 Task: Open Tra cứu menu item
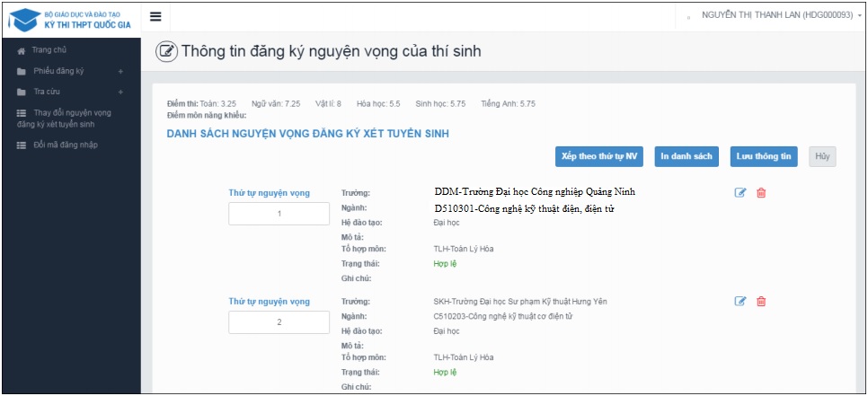pyautogui.click(x=47, y=92)
